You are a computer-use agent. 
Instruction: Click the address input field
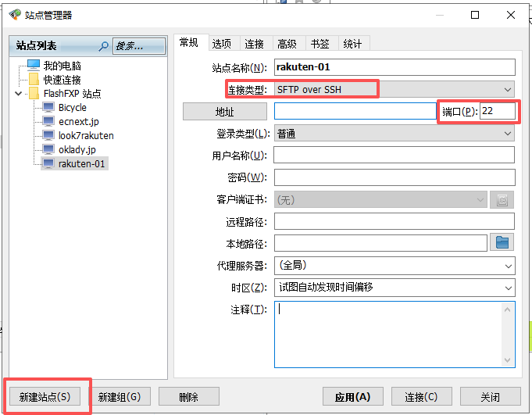click(355, 111)
